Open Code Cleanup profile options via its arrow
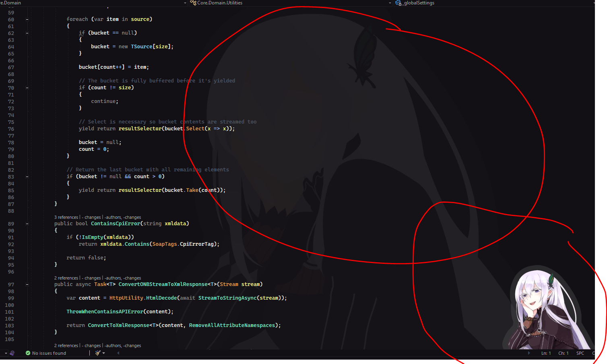This screenshot has height=364, width=607. point(104,353)
